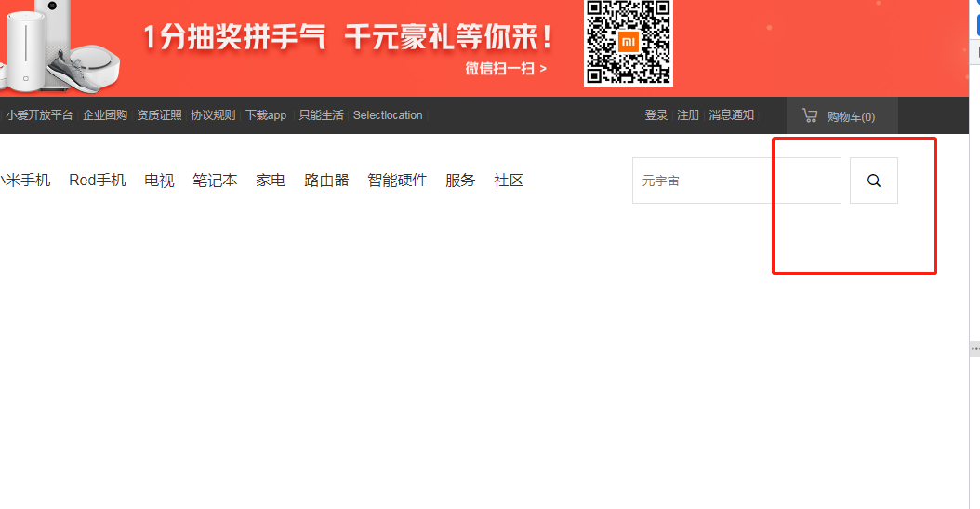Click the 微信扫一扫 > banner link
The height and width of the screenshot is (509, 980).
coord(506,68)
